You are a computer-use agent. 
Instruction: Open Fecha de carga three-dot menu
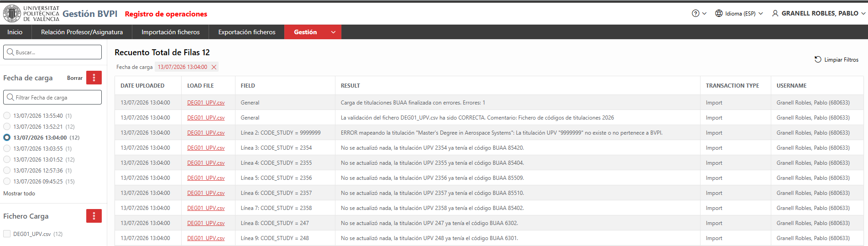point(94,78)
